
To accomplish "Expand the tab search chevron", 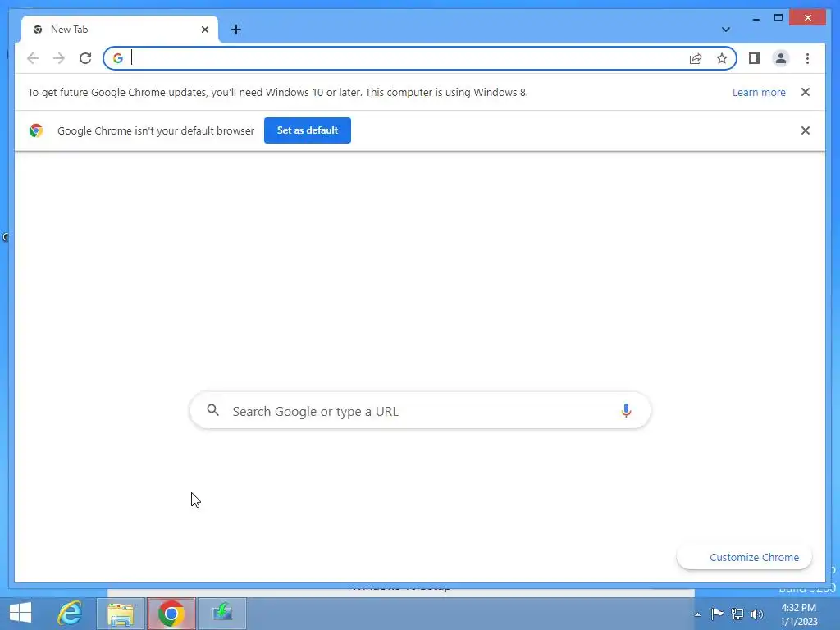I will (726, 30).
